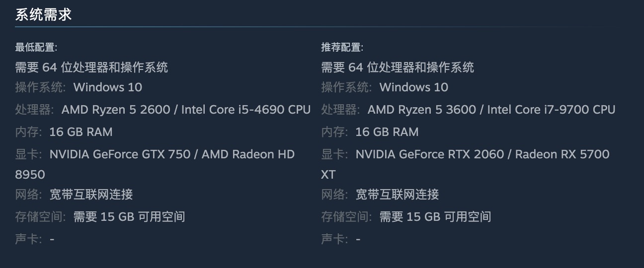Screen dimensions: 644x268
Task: Click the 系统需求 section heading
Action: point(43,14)
